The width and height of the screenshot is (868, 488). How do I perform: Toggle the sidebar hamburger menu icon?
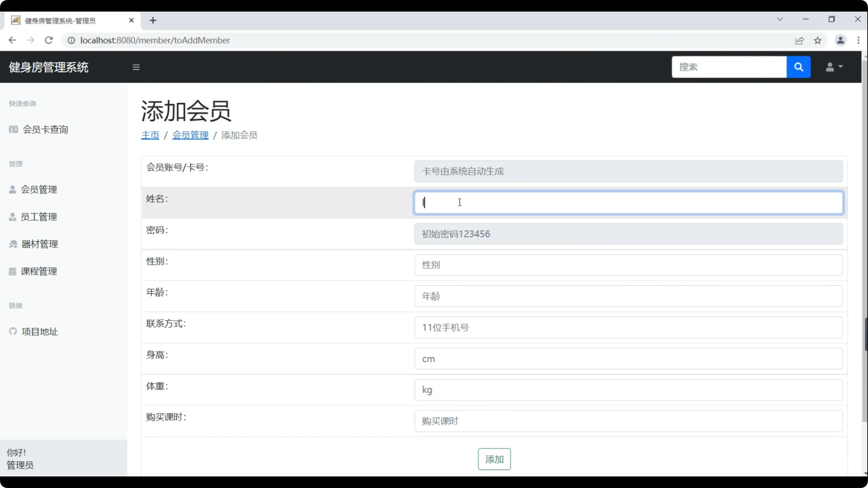click(136, 67)
